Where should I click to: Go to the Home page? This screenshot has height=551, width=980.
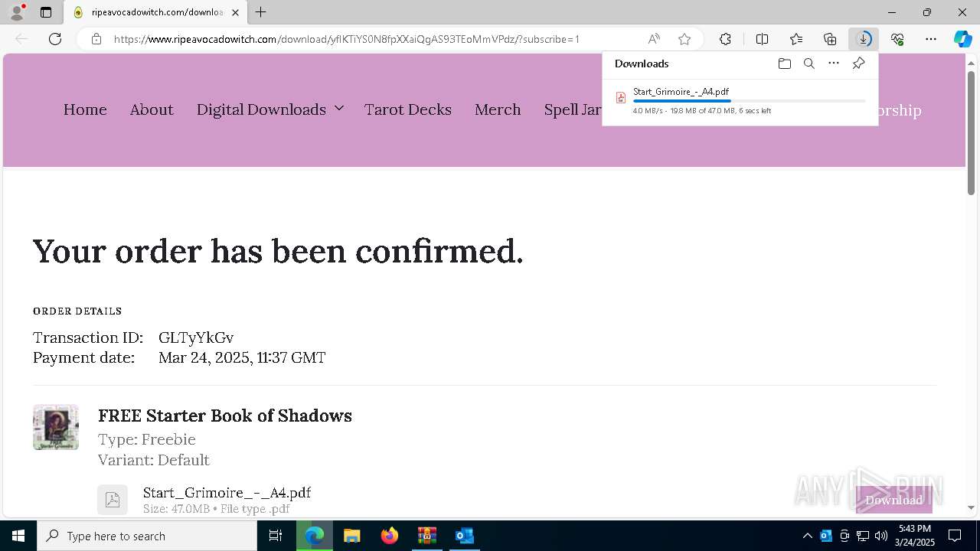(x=85, y=109)
